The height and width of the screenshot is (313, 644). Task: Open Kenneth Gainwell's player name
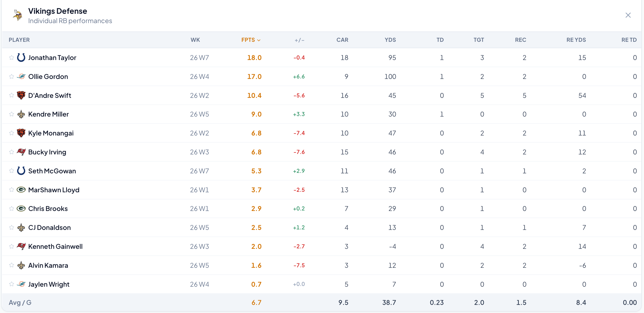point(55,246)
